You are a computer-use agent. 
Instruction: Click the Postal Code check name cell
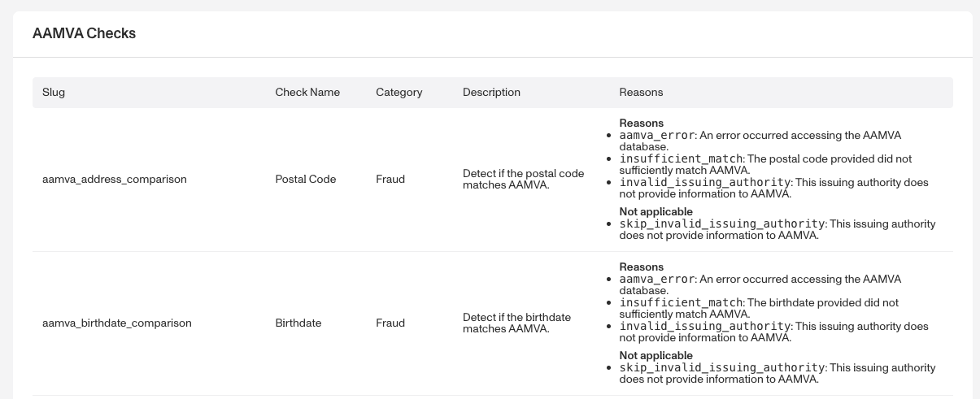[x=306, y=179]
